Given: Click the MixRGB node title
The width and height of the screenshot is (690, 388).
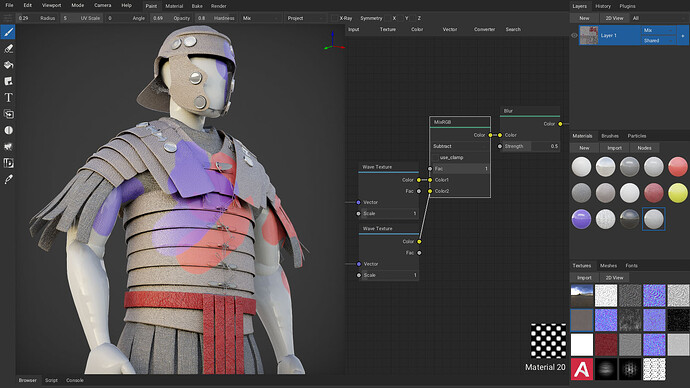Looking at the screenshot, I should pos(443,122).
